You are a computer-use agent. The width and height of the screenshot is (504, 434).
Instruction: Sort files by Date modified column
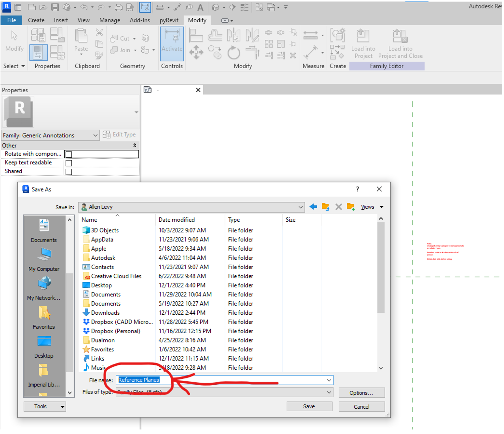tap(177, 220)
